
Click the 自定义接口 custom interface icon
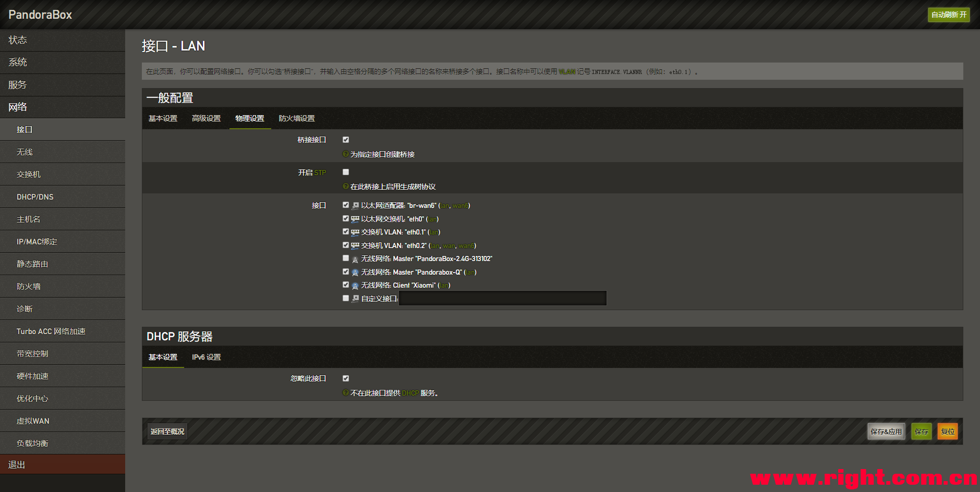pos(355,299)
